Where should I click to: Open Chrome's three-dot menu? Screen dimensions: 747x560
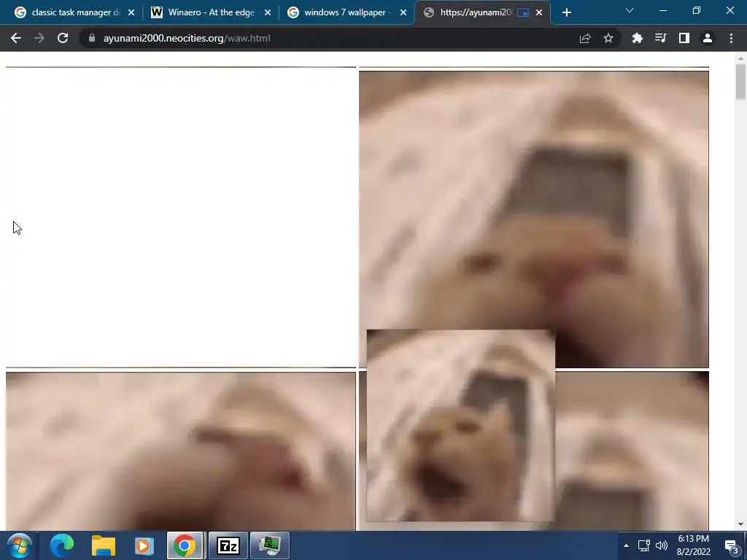(x=731, y=38)
